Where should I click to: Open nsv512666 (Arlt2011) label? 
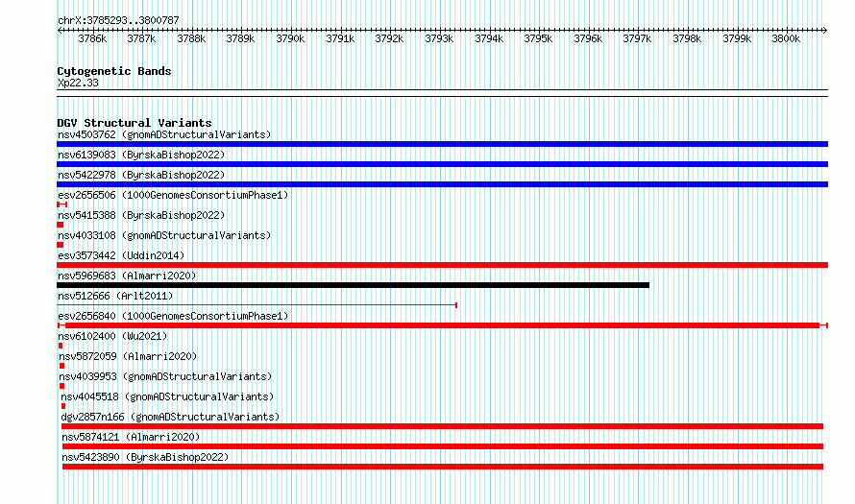(115, 296)
